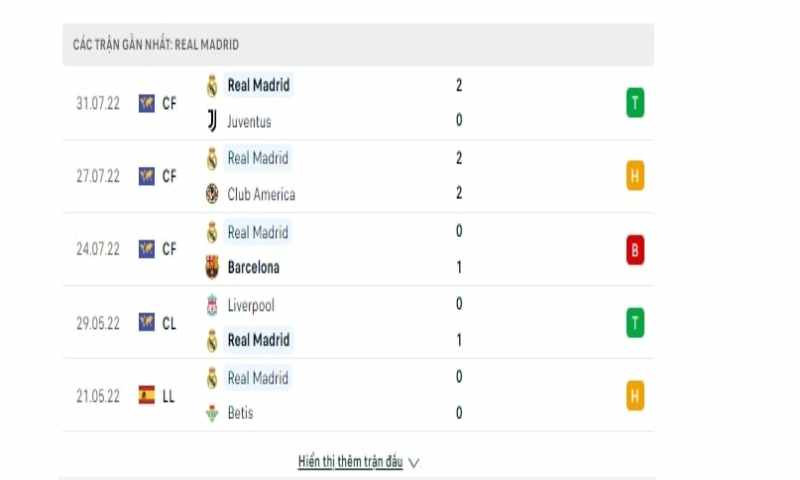Click the Juventus club crest icon
800x480 pixels.
[x=211, y=121]
